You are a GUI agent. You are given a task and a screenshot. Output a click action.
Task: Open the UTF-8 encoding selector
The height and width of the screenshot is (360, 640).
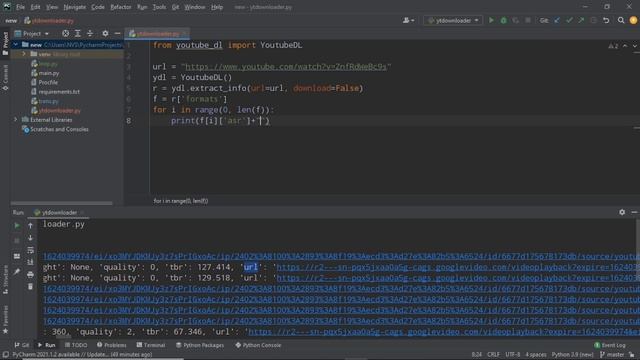513,355
